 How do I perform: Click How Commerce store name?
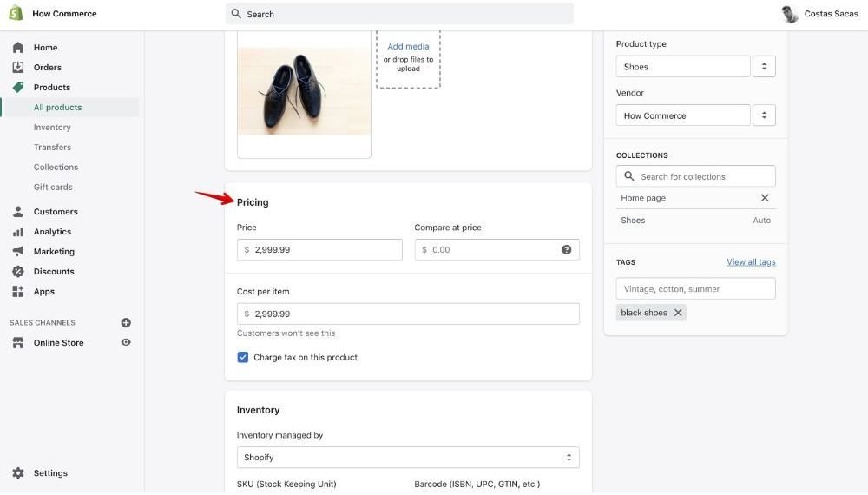[x=64, y=14]
